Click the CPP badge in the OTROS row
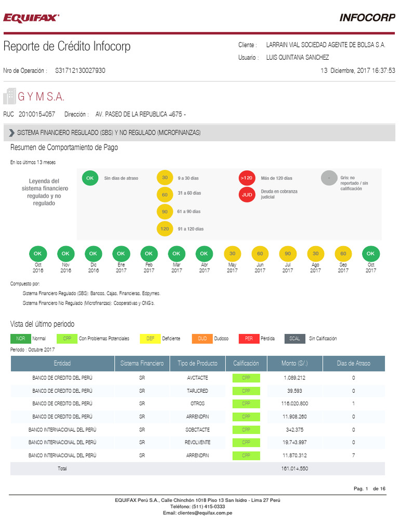 [x=246, y=404]
